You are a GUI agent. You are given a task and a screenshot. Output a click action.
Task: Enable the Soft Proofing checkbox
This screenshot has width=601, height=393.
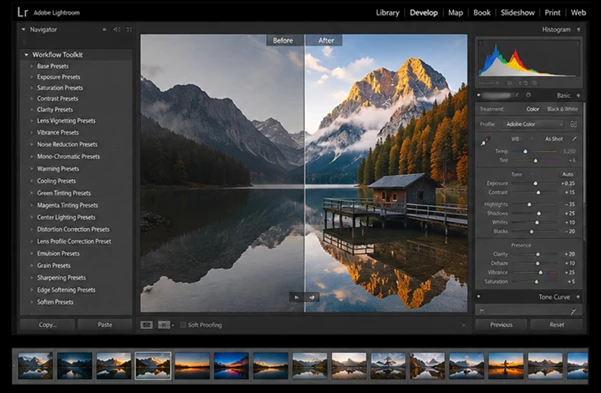pyautogui.click(x=183, y=325)
